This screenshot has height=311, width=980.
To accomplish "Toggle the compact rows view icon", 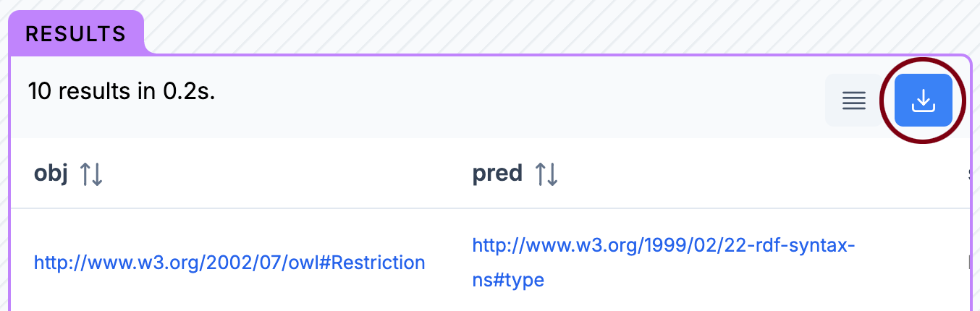I will [854, 101].
